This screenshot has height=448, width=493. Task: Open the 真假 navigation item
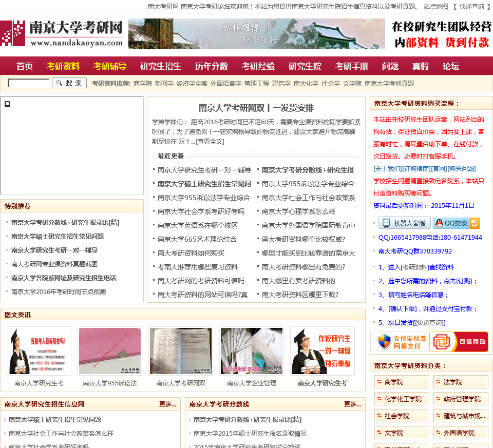tap(421, 66)
